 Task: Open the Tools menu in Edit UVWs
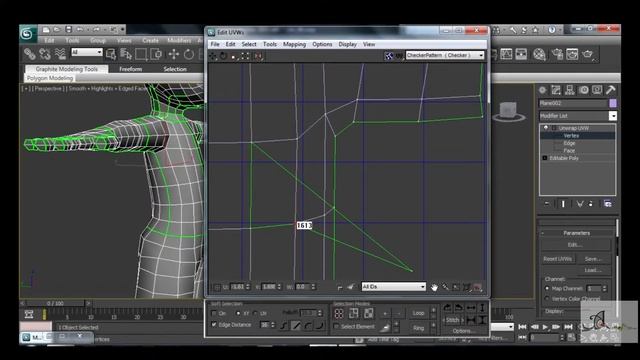pyautogui.click(x=269, y=44)
